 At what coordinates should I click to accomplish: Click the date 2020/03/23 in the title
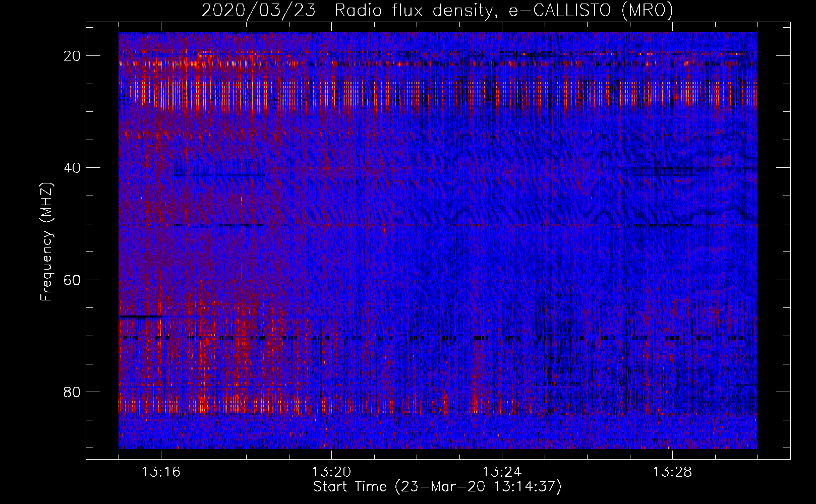[x=259, y=11]
